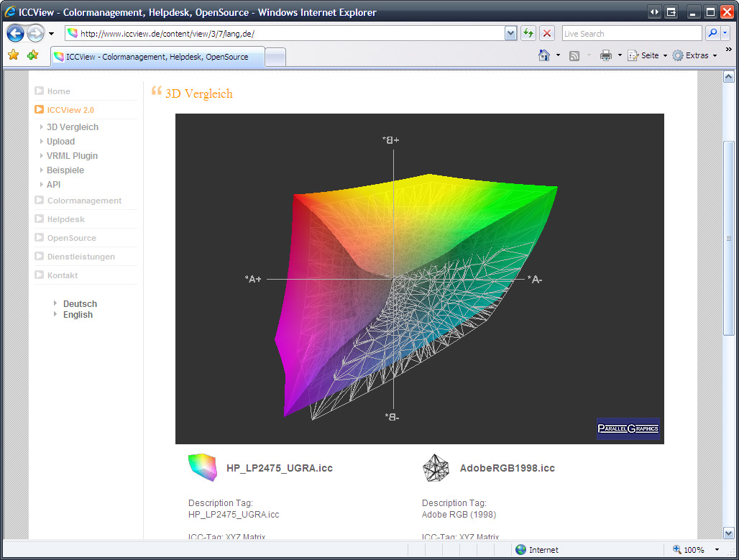
Task: Click the Print printer icon
Action: pos(605,55)
